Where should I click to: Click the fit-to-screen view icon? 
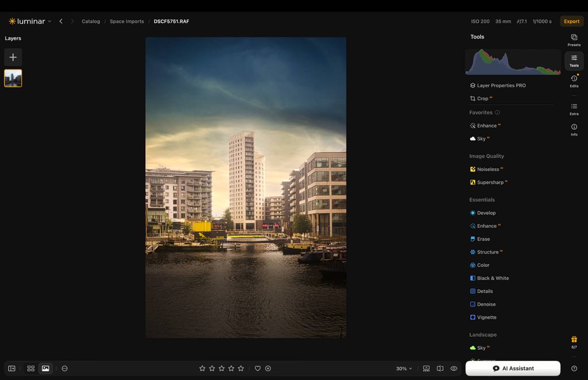427,369
